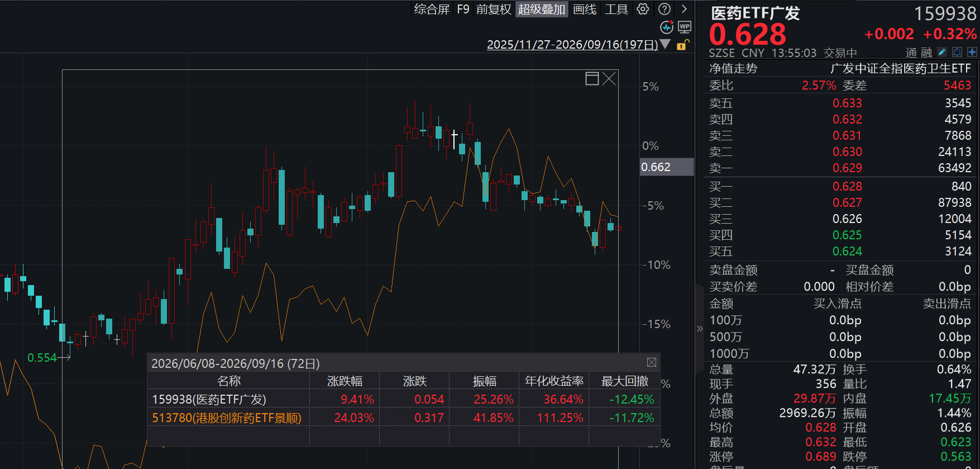Click the 卖五 price 0.633
The width and height of the screenshot is (980, 469).
[847, 103]
